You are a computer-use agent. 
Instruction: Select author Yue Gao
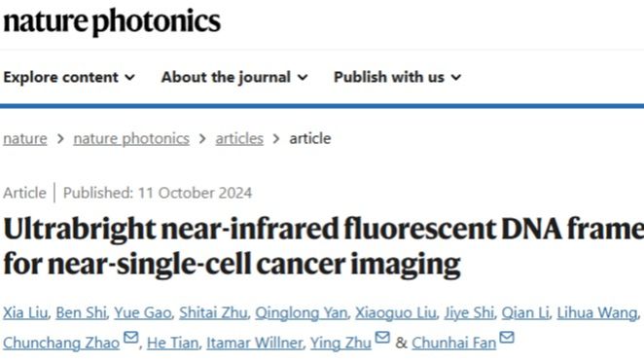(x=143, y=312)
